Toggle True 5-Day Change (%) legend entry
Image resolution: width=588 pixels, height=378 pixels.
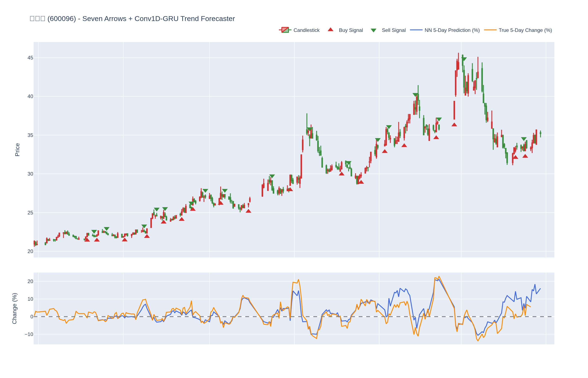[x=525, y=30]
